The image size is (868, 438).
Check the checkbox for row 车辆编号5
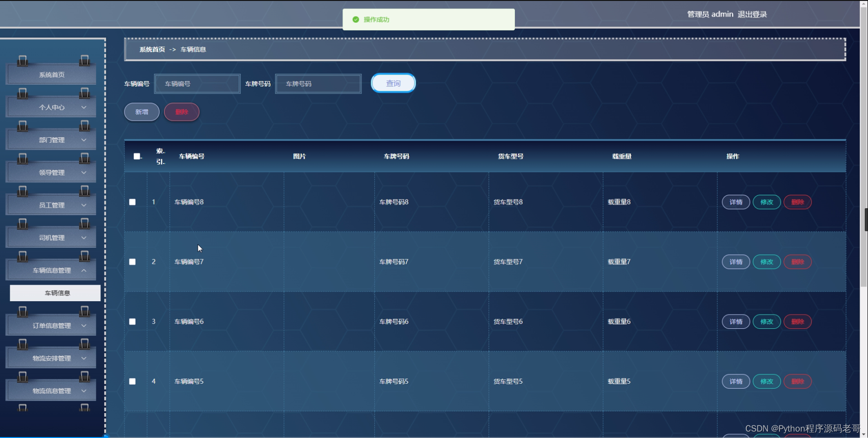click(x=132, y=381)
